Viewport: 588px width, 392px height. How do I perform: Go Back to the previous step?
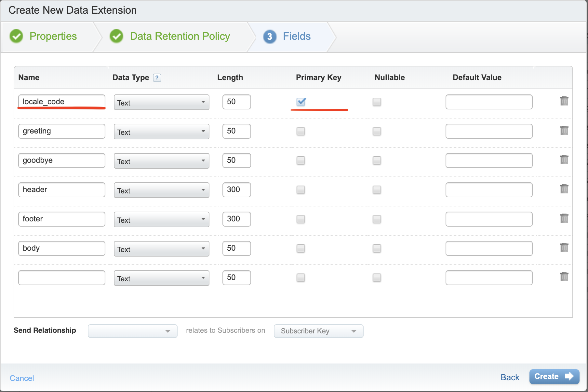click(509, 377)
